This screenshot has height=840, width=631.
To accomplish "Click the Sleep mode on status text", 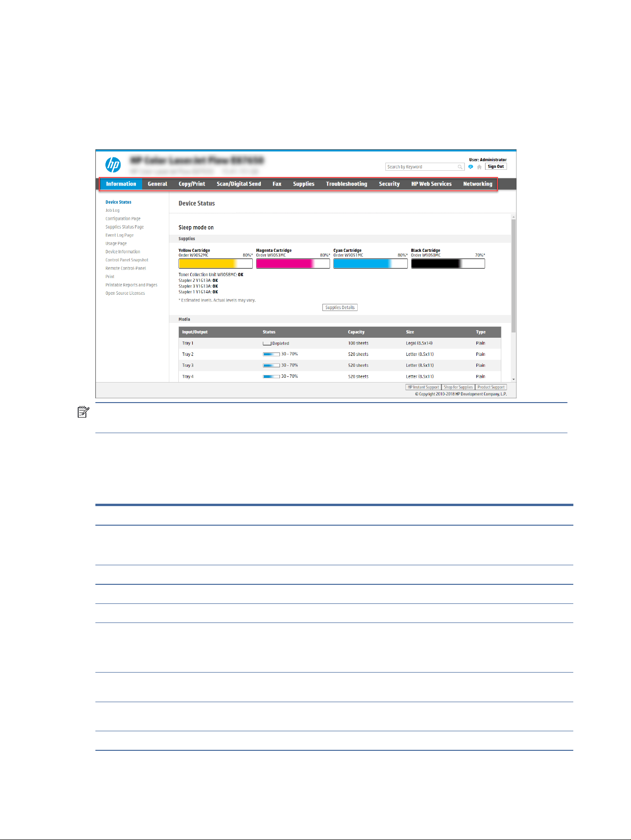I will click(x=196, y=228).
